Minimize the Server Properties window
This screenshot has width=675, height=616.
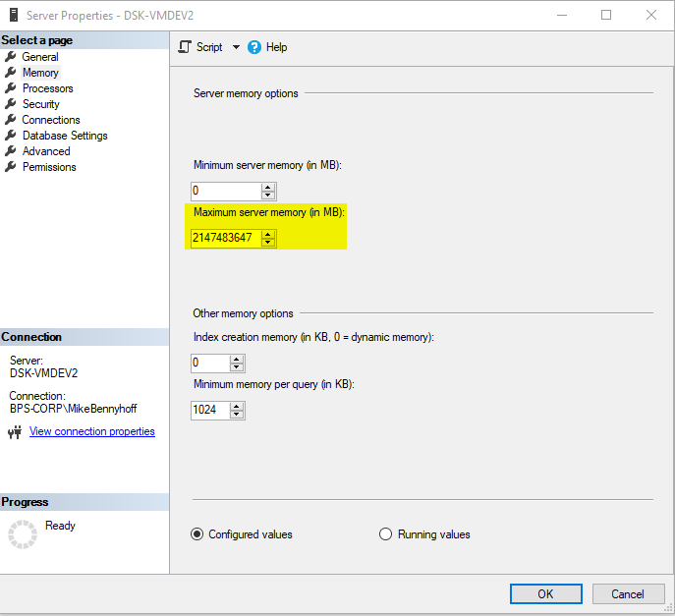click(x=562, y=15)
